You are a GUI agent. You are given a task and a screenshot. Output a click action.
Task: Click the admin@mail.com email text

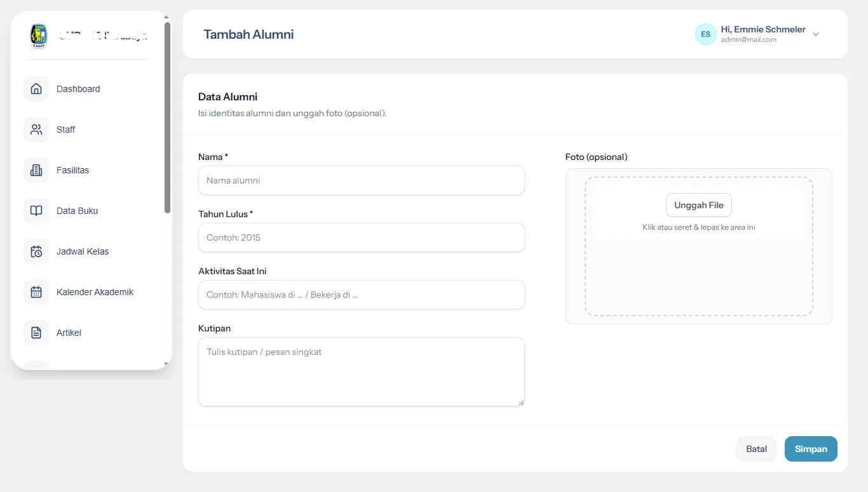(x=749, y=39)
